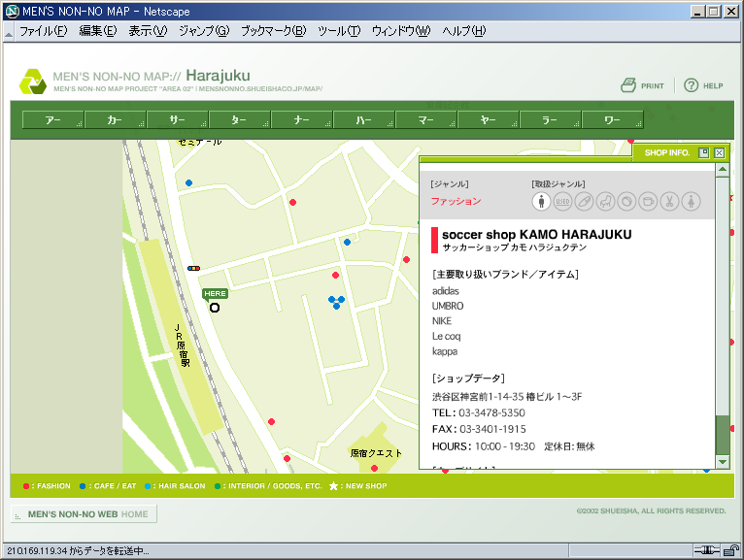Click the Netscape online/offline status bar icon
744x560 pixels.
[x=706, y=550]
